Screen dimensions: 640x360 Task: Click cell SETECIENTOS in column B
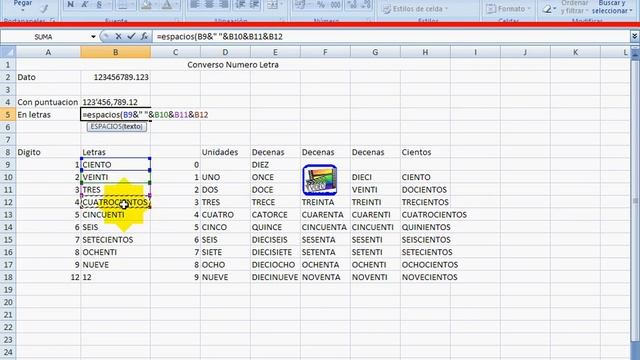click(116, 240)
